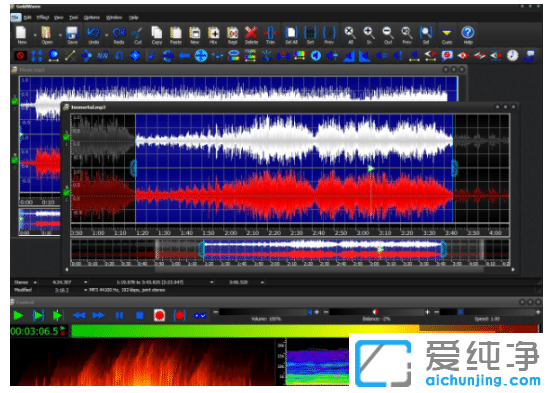This screenshot has height=393, width=549.
Task: Open the Cues toolbar icon
Action: [446, 35]
